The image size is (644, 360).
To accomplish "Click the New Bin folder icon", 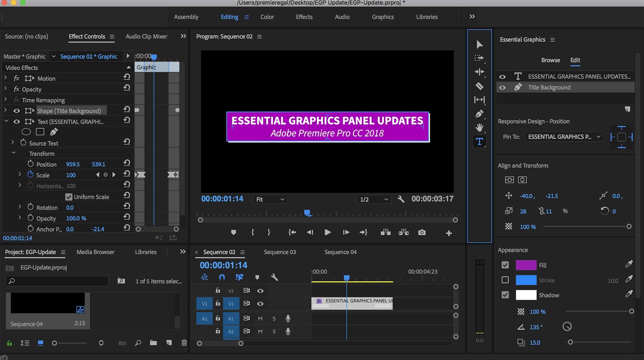I will (x=153, y=343).
